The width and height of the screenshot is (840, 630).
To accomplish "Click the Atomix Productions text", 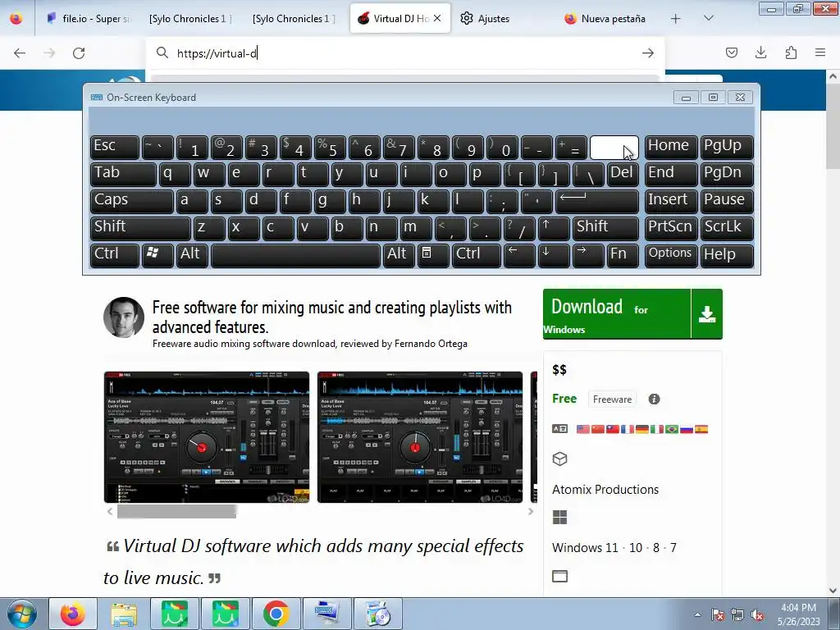I will (605, 490).
